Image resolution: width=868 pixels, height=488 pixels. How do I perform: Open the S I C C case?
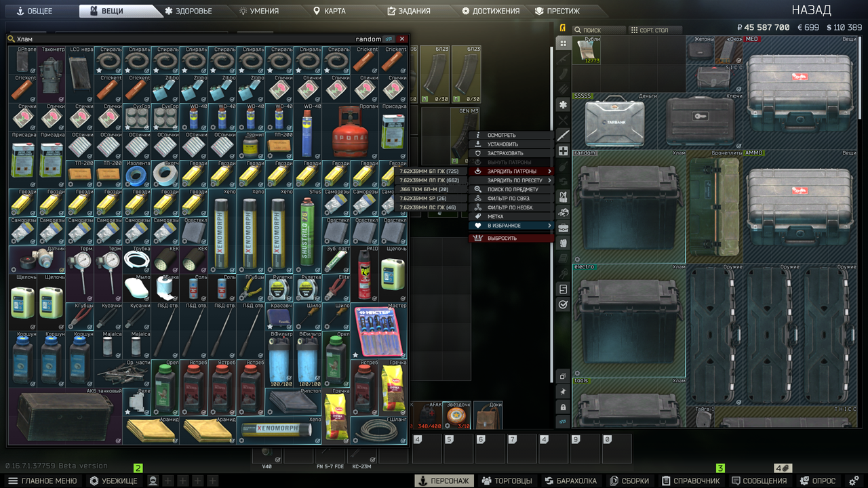pos(714,78)
